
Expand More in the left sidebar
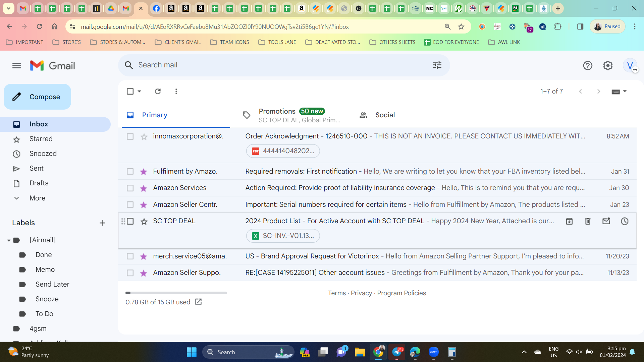pyautogui.click(x=37, y=198)
